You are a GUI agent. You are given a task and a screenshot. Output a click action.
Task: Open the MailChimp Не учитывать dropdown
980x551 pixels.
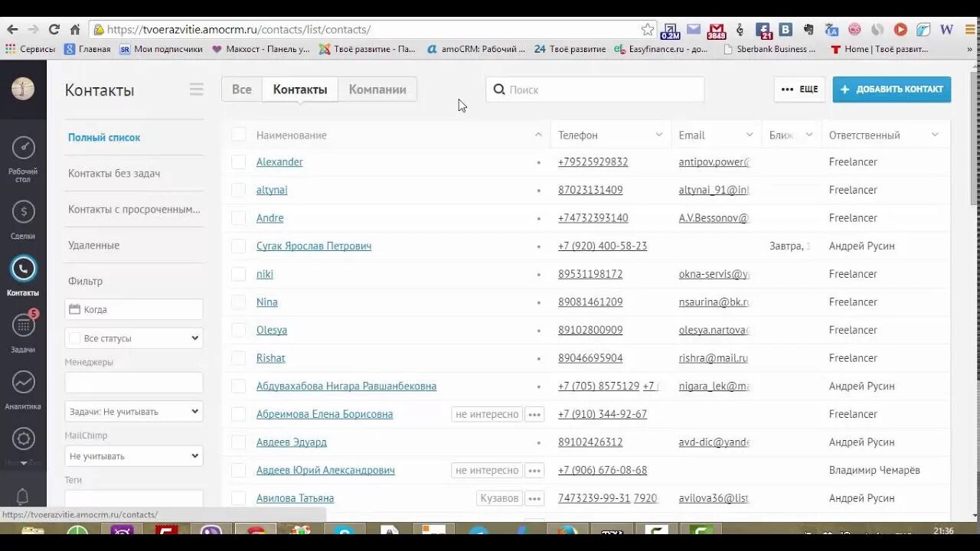coord(134,456)
